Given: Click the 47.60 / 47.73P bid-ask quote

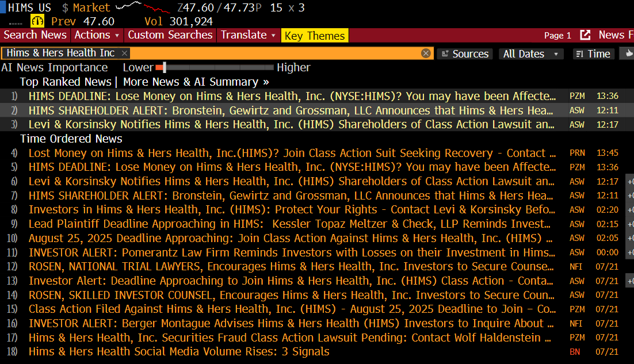Looking at the screenshot, I should click(x=220, y=7).
